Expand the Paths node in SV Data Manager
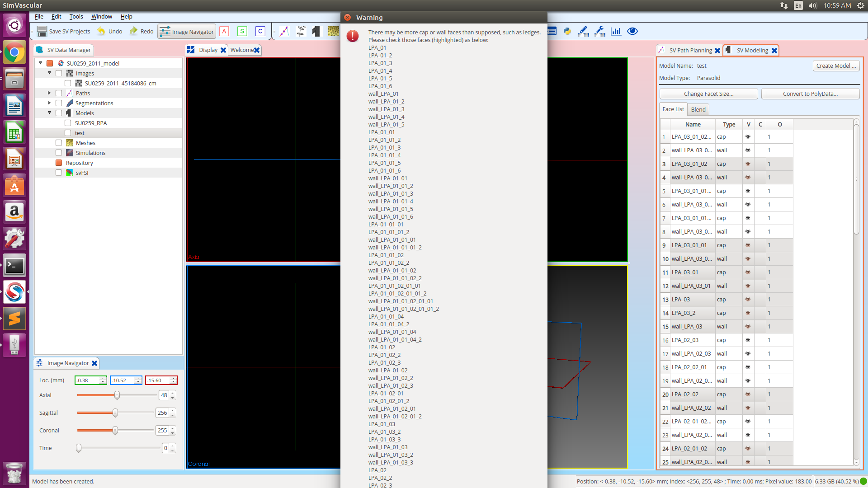Image resolution: width=868 pixels, height=488 pixels. click(x=49, y=93)
